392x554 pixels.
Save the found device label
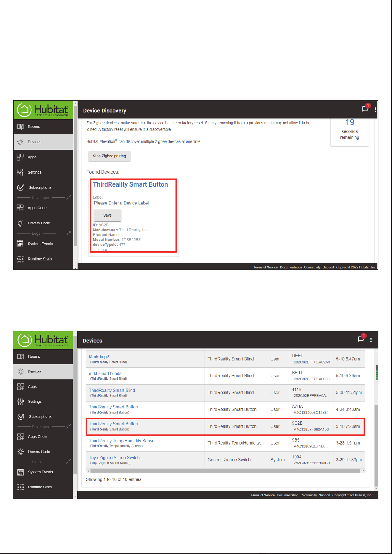[107, 215]
